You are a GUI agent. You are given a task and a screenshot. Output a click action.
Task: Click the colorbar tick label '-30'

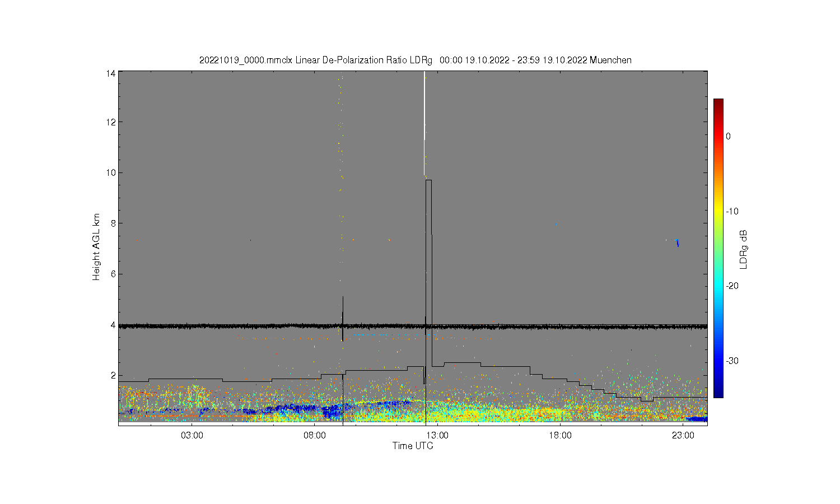tap(732, 361)
